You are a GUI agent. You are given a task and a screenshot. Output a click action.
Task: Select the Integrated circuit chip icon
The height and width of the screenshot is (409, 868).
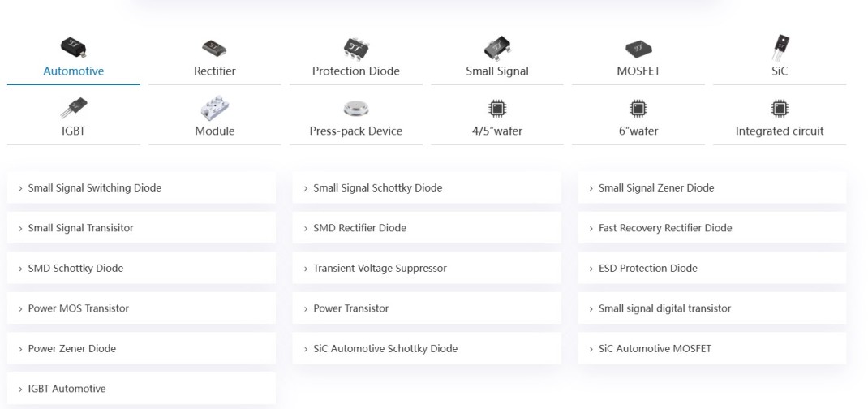pos(780,109)
